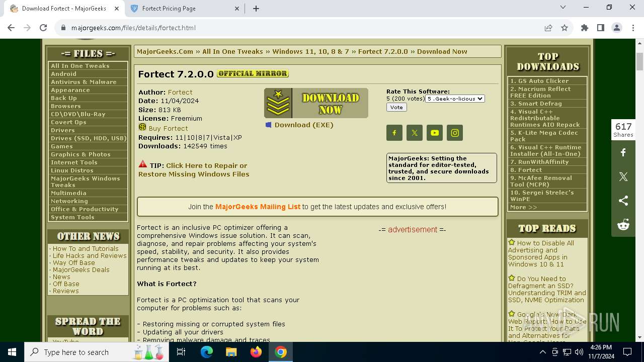The image size is (644, 362).
Task: Click the MajorGeeks Mailing List link
Action: click(258, 207)
